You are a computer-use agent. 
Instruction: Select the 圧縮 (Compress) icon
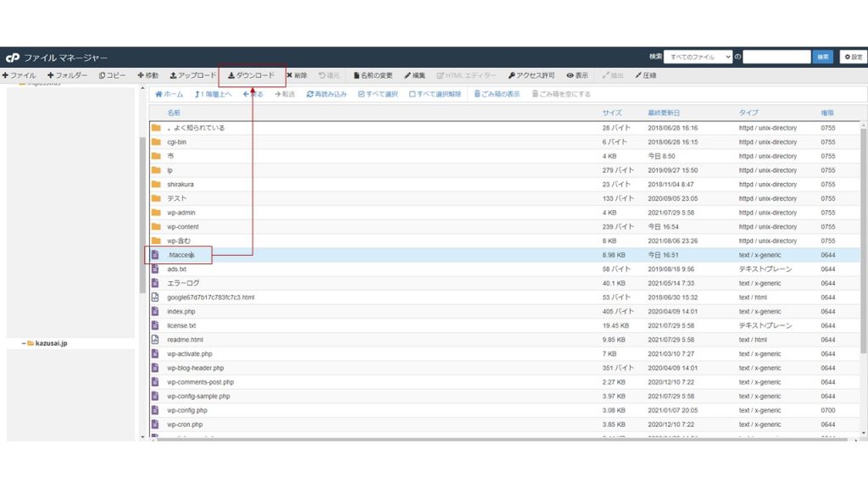[647, 75]
